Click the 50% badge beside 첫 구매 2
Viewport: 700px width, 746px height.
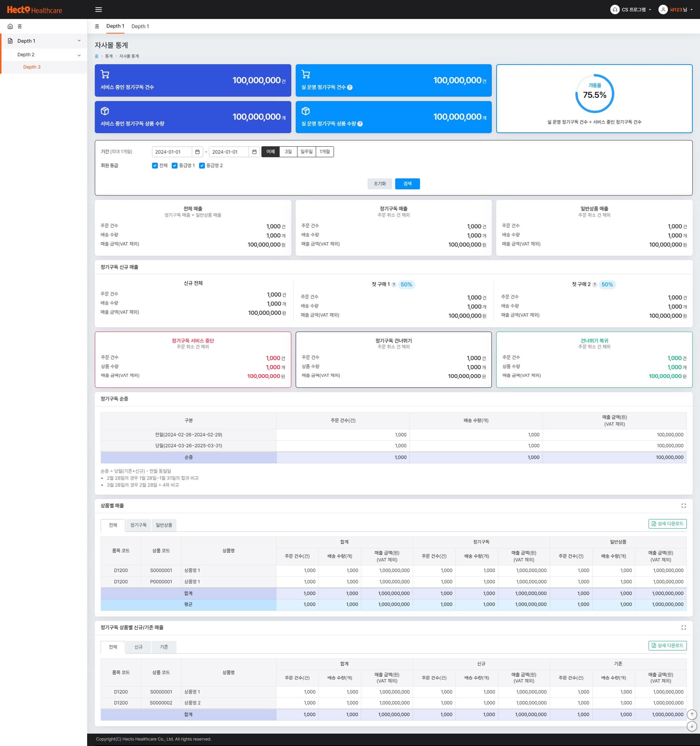607,285
